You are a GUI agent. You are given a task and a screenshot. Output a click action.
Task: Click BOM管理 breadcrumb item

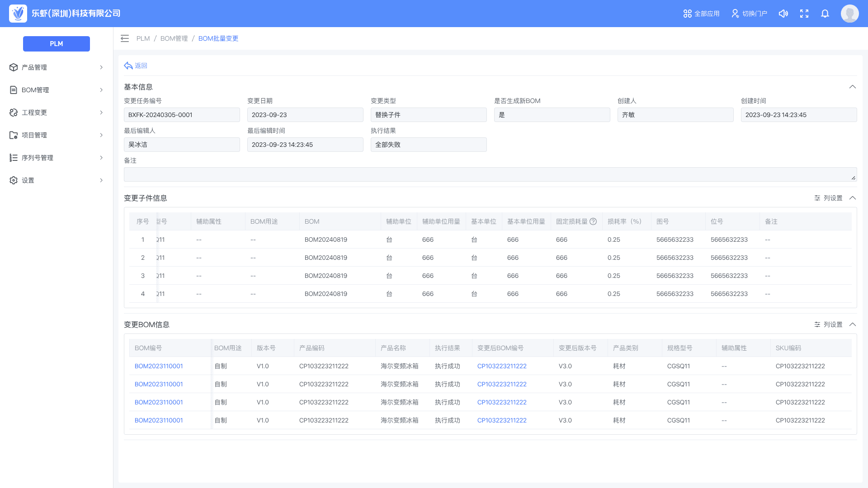pyautogui.click(x=174, y=38)
